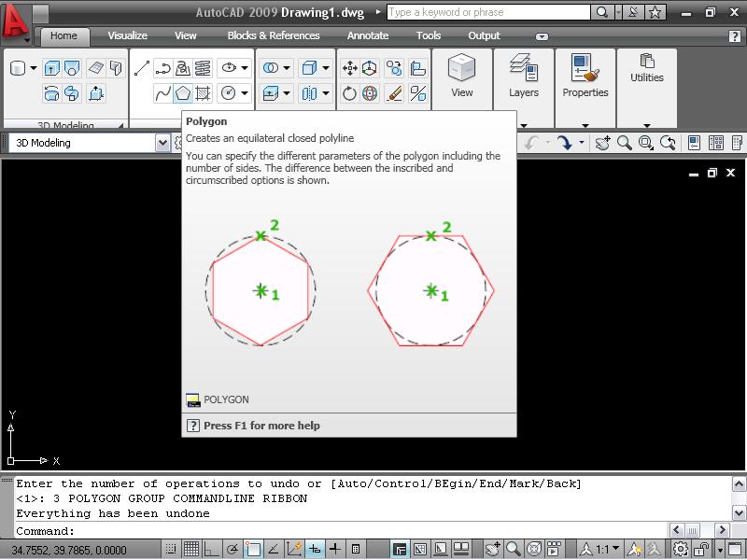Viewport: 747px width, 560px height.
Task: Click the Redo arrow button
Action: coord(565,143)
